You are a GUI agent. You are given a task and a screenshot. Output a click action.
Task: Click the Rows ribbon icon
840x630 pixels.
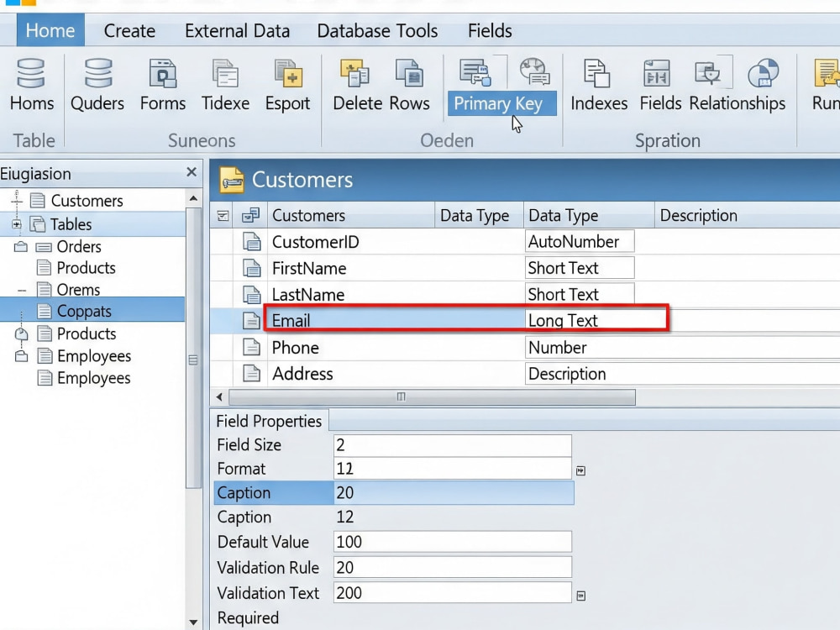click(410, 73)
